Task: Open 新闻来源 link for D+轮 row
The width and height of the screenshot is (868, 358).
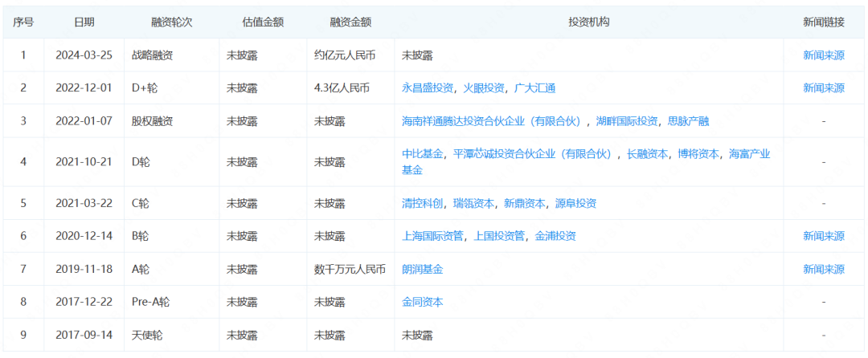Action: pos(824,87)
